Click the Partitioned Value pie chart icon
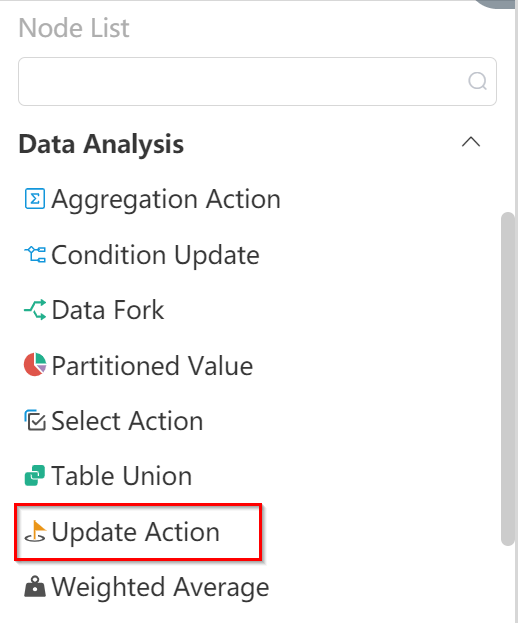Viewport: 518px width, 623px height. pyautogui.click(x=35, y=365)
